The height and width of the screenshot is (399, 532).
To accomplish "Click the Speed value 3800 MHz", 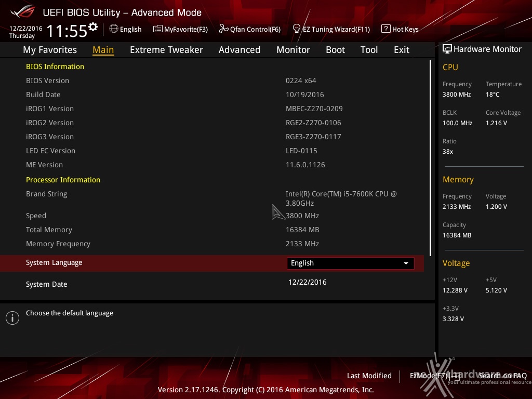I will point(302,216).
